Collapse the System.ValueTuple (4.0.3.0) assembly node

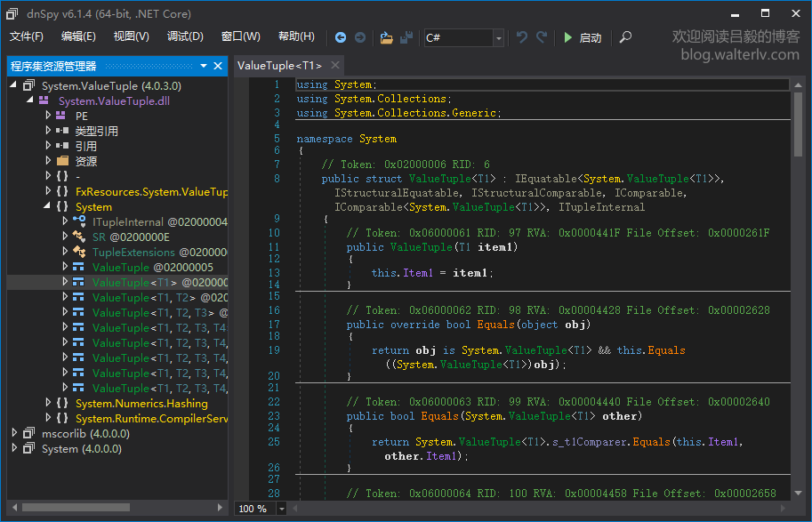click(13, 84)
